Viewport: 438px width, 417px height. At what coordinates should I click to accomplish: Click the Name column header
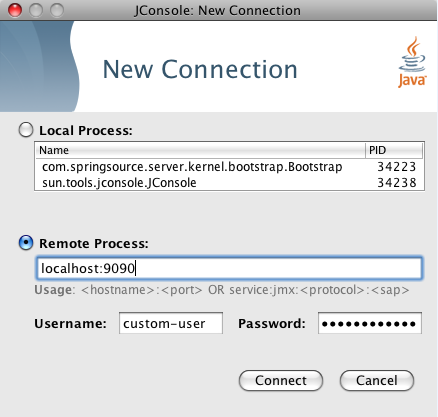tap(200, 150)
